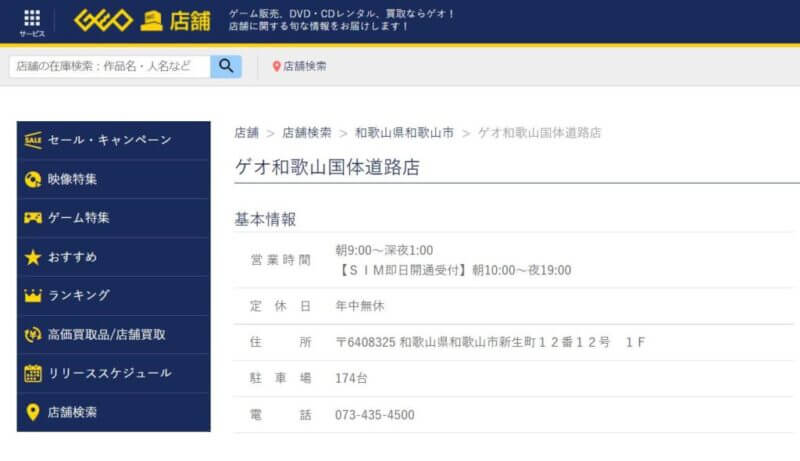Go to 和歌山県和歌山市 breadcrumb link
Image resolution: width=800 pixels, height=461 pixels.
click(x=404, y=133)
